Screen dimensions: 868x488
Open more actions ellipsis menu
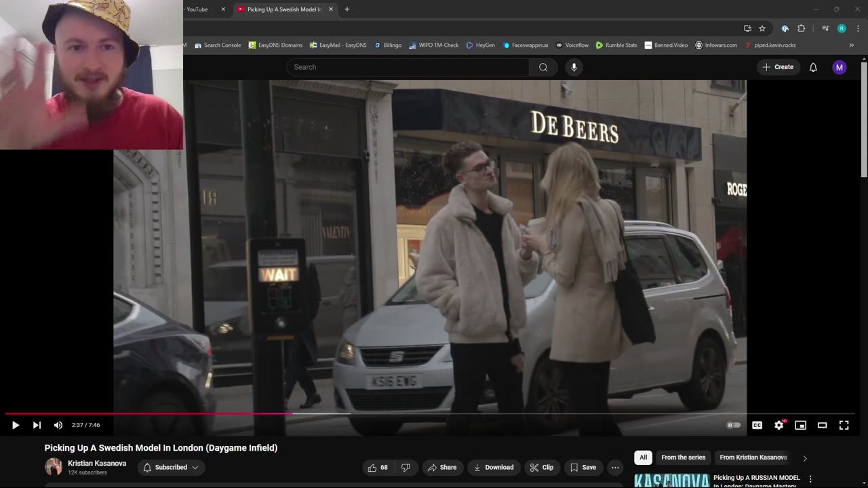point(615,467)
